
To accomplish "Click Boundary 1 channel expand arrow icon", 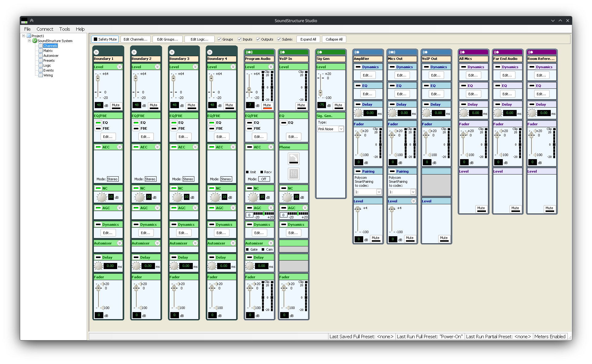I will coord(96,52).
